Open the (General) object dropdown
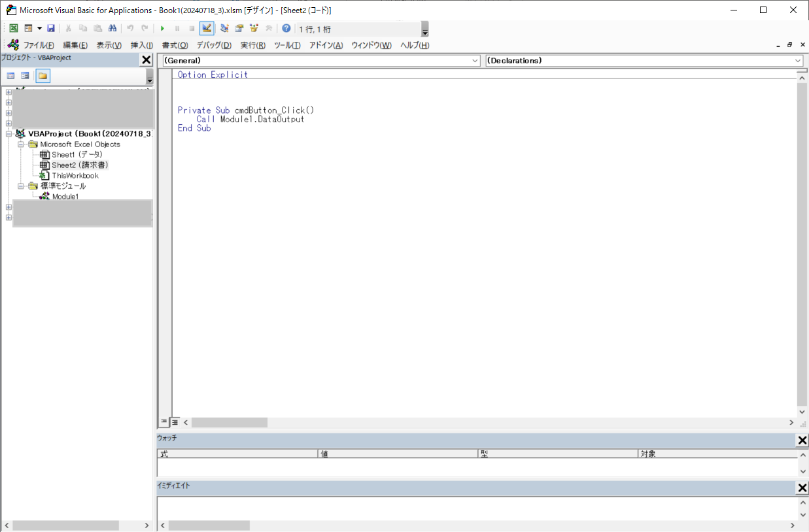The width and height of the screenshot is (809, 532). click(x=320, y=60)
